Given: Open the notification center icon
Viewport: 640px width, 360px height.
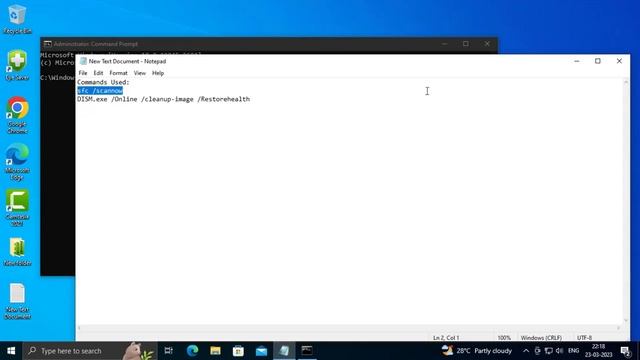Looking at the screenshot, I should point(625,351).
